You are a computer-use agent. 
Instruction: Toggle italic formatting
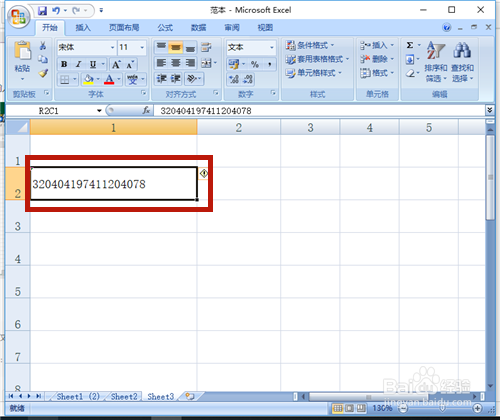click(78, 64)
